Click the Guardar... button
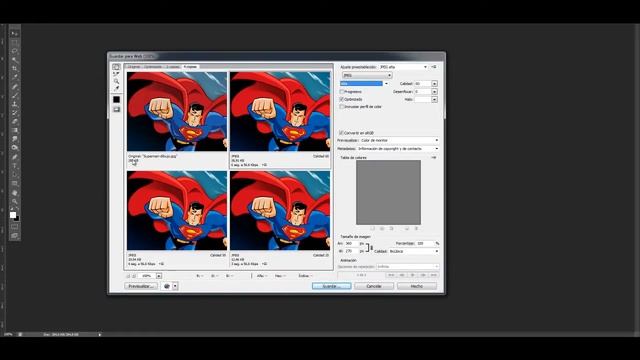640x360 pixels. coord(331,286)
